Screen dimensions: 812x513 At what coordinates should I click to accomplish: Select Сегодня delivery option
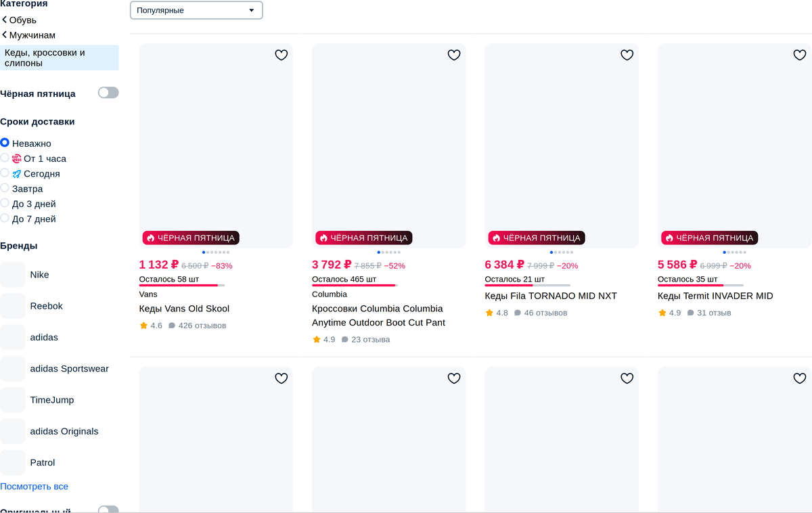tap(5, 173)
